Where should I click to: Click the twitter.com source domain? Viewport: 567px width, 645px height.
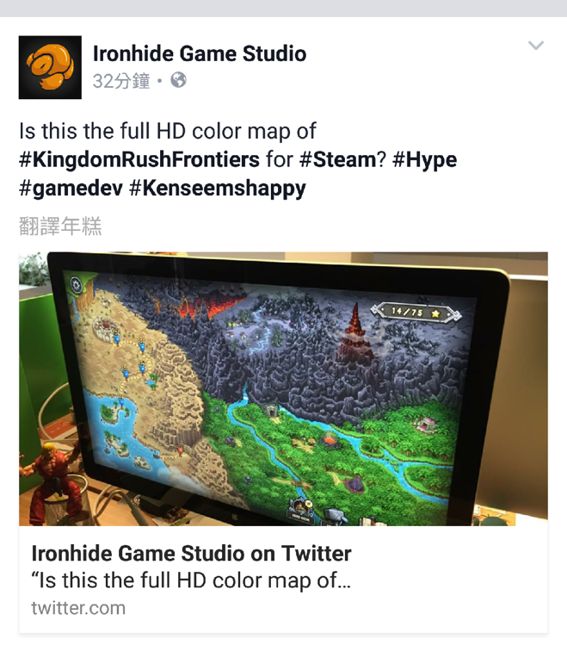78,608
